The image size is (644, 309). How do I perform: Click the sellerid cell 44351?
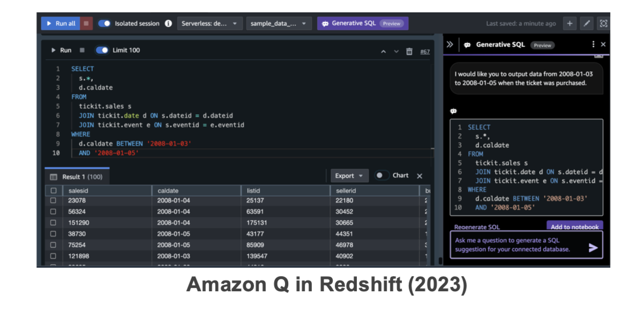point(345,234)
